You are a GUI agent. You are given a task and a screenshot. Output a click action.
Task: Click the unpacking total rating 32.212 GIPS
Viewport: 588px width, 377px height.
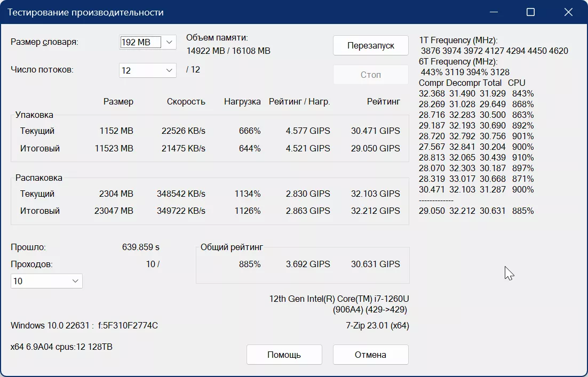click(376, 211)
